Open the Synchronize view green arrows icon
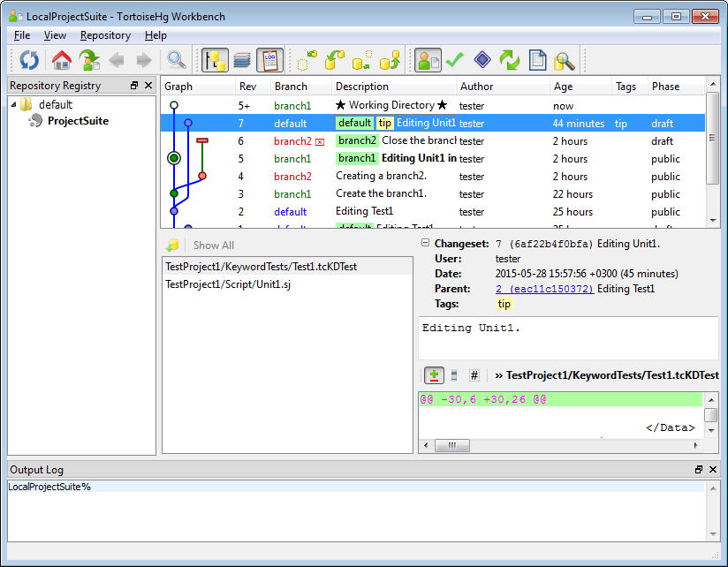The height and width of the screenshot is (567, 728). point(510,60)
